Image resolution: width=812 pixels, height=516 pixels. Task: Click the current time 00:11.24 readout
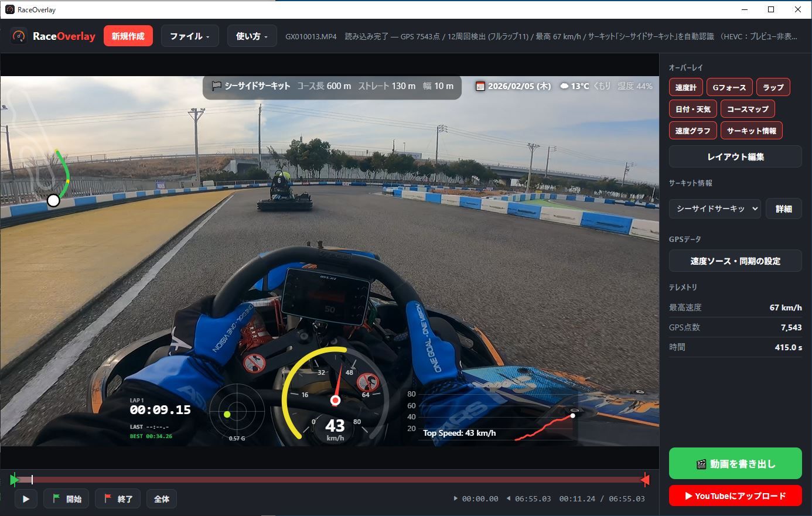click(x=577, y=499)
